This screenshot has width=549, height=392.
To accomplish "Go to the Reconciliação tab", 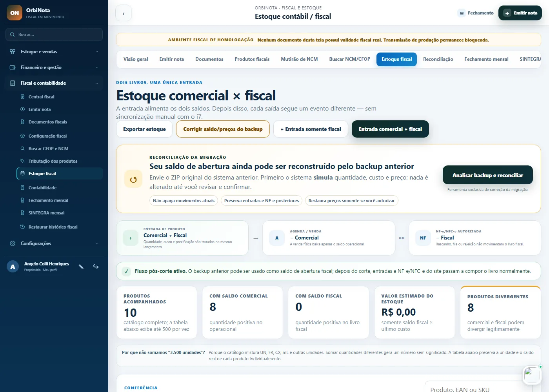I will 438,59.
